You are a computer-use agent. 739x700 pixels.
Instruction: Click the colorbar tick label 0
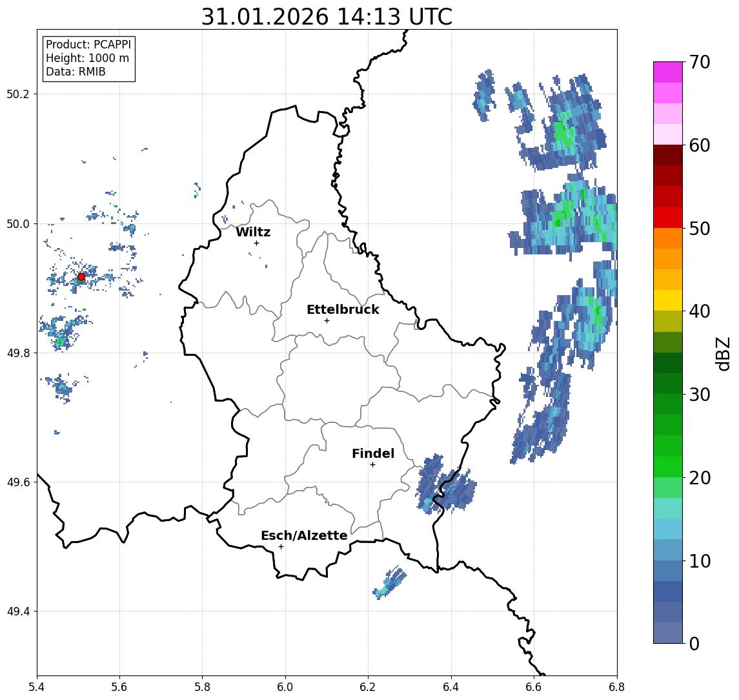click(x=694, y=643)
